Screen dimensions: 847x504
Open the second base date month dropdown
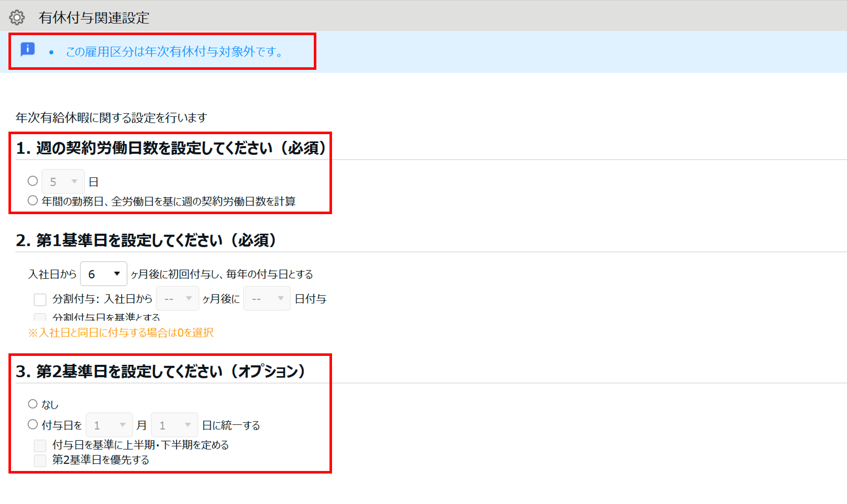pos(109,425)
